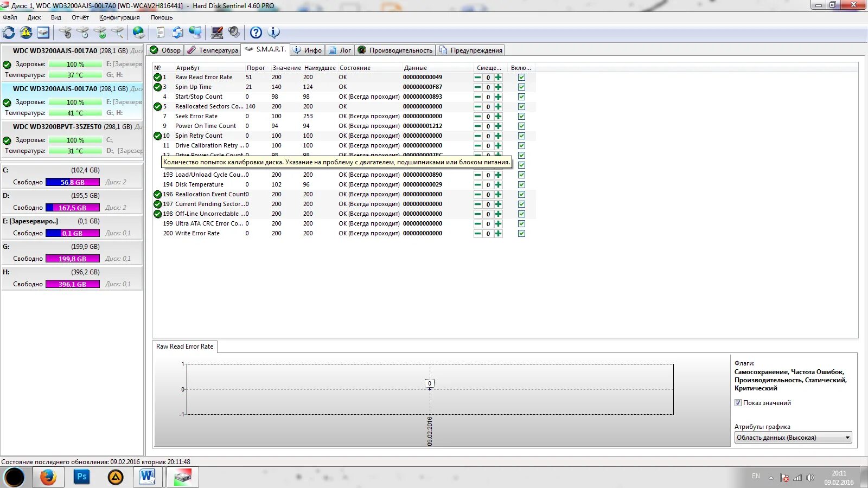Toggle the enable checkbox for Start/Stop Count
The width and height of the screenshot is (868, 488).
[521, 97]
